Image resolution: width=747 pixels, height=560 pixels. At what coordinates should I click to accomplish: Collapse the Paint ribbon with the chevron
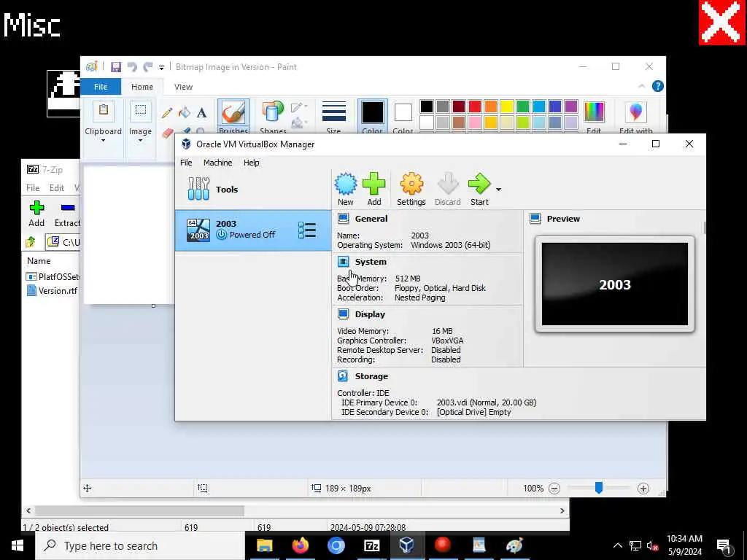(x=641, y=86)
